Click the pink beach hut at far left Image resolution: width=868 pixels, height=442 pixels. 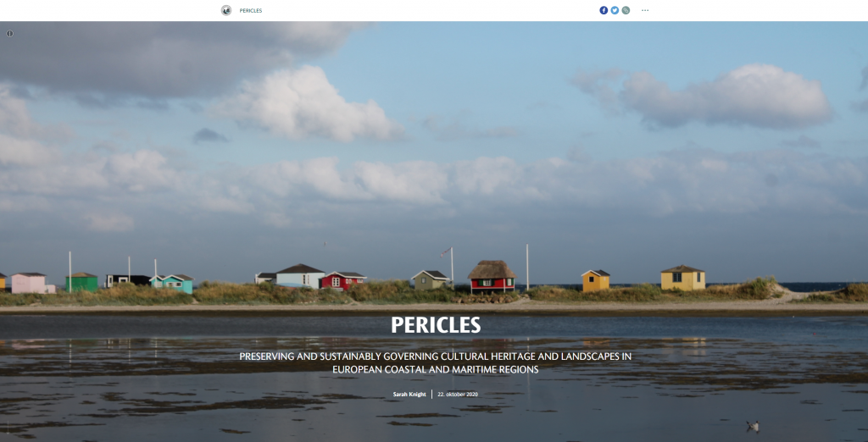[31, 283]
